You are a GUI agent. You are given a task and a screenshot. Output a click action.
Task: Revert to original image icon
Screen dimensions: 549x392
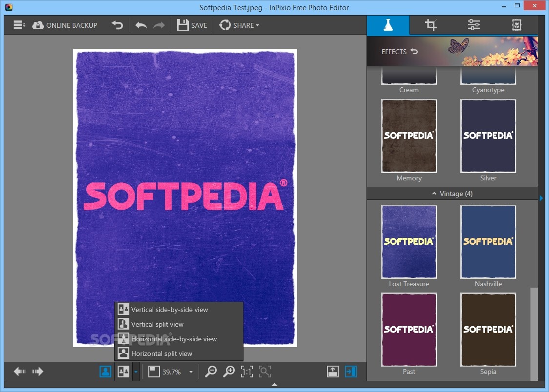[117, 25]
